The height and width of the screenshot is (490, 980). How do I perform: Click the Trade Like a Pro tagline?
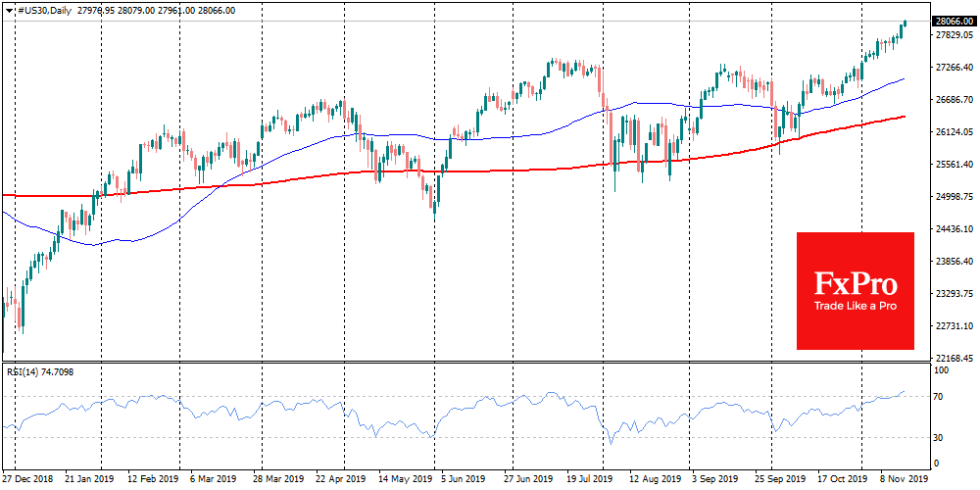point(855,306)
